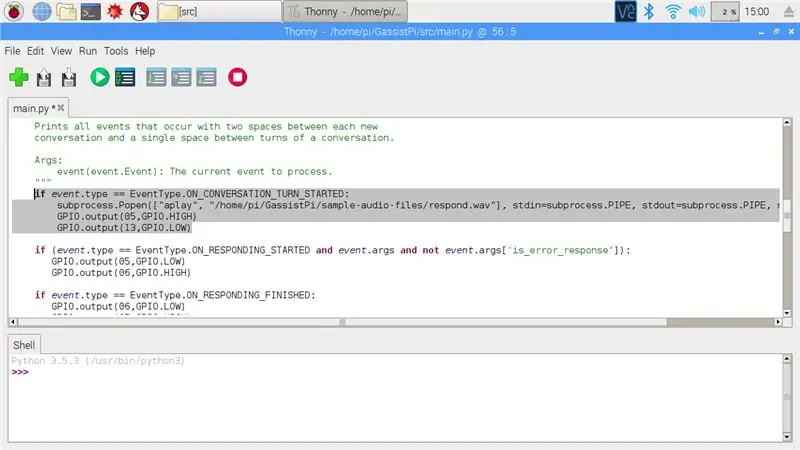Switch to the Thonny taskbar window button

pyautogui.click(x=345, y=11)
